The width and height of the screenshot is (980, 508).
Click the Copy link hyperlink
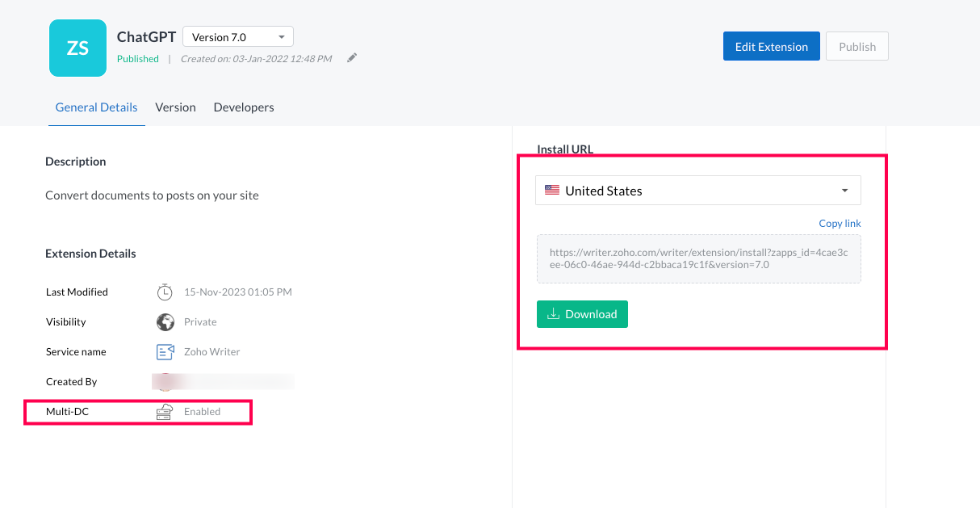(840, 224)
